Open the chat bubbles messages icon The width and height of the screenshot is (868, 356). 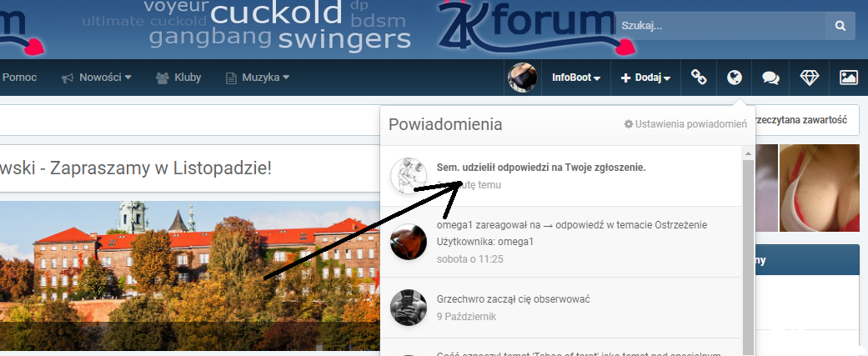[x=770, y=78]
